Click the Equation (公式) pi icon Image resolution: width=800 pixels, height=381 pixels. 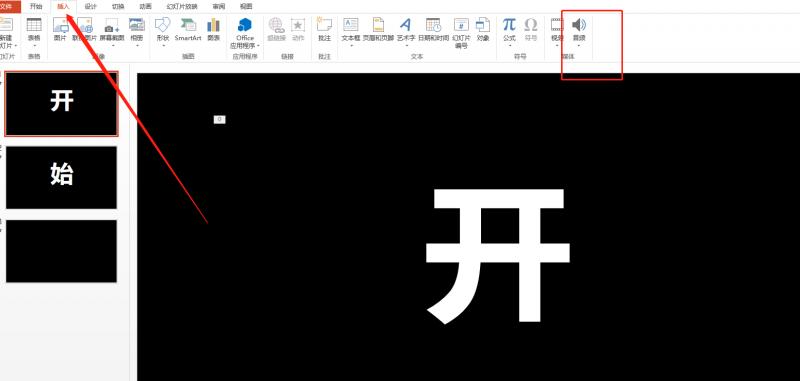pyautogui.click(x=509, y=24)
